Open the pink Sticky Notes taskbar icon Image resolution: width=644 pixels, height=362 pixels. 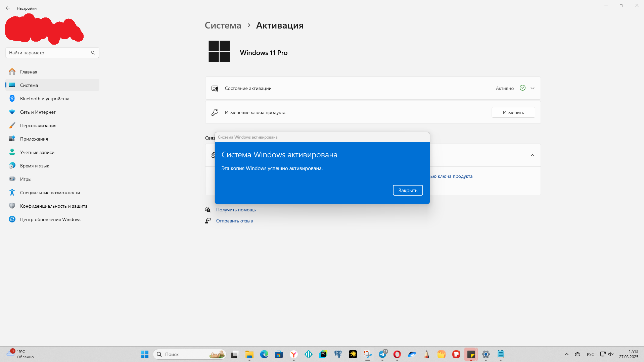click(x=471, y=354)
